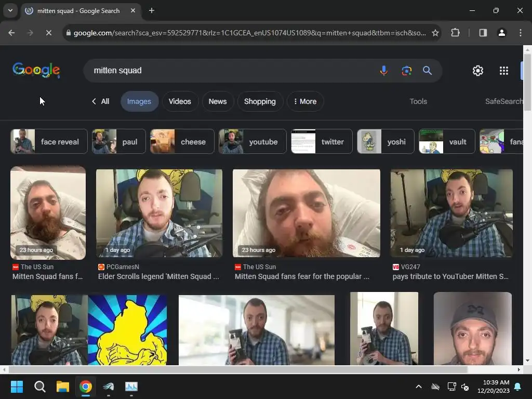Open Chrome three-dot menu
This screenshot has height=399, width=532.
coord(521,33)
